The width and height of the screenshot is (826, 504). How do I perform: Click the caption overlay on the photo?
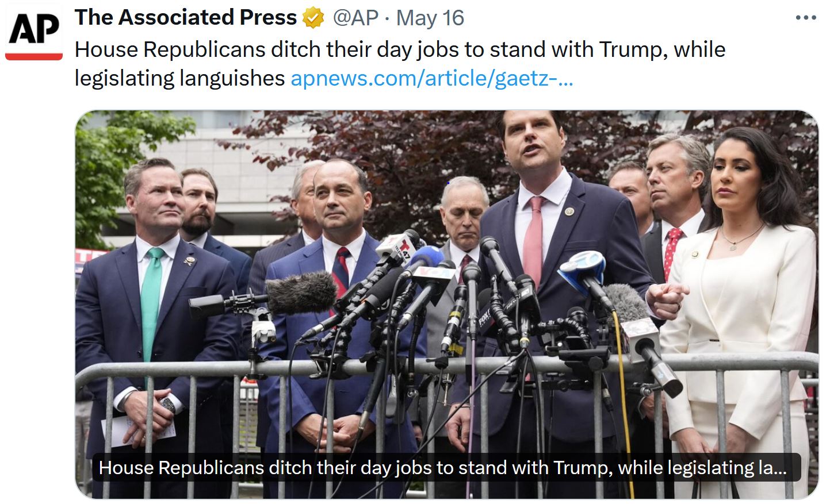click(442, 468)
